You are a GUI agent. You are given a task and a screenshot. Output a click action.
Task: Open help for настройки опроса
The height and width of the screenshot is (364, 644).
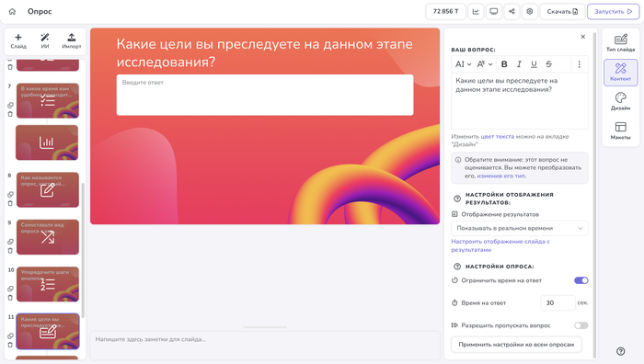click(x=457, y=267)
